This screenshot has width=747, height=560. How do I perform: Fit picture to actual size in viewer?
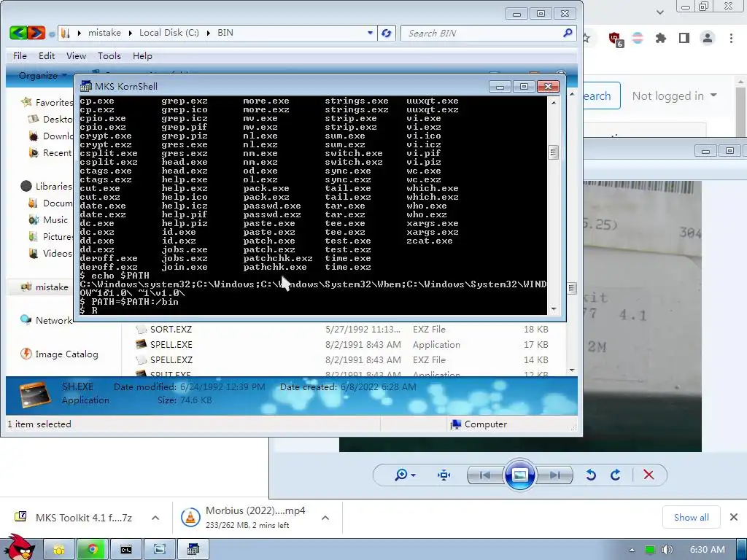tap(444, 475)
